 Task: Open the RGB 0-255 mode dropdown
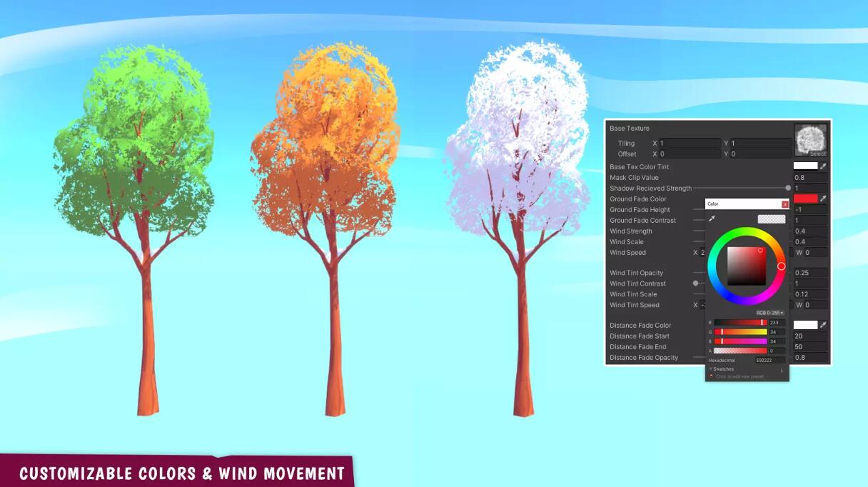[770, 313]
